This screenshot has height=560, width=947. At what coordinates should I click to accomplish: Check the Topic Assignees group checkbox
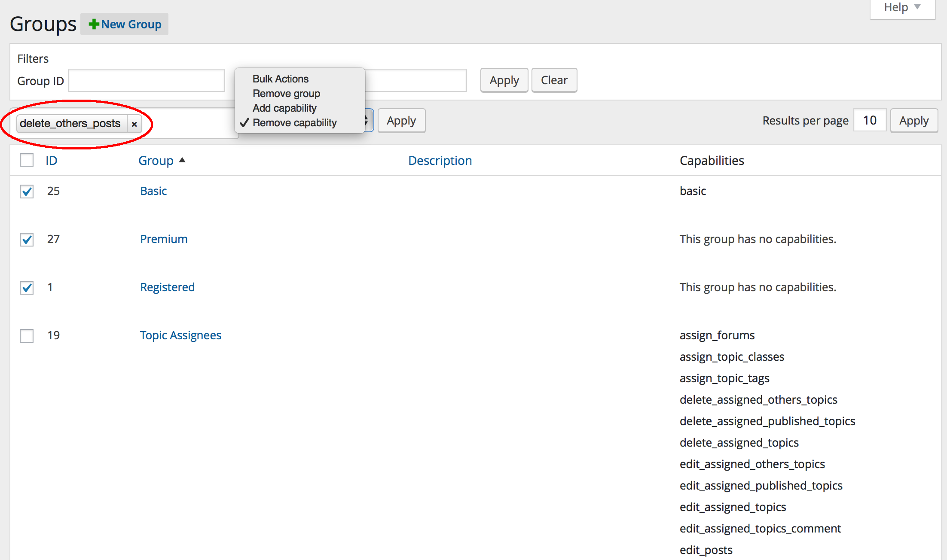(27, 335)
